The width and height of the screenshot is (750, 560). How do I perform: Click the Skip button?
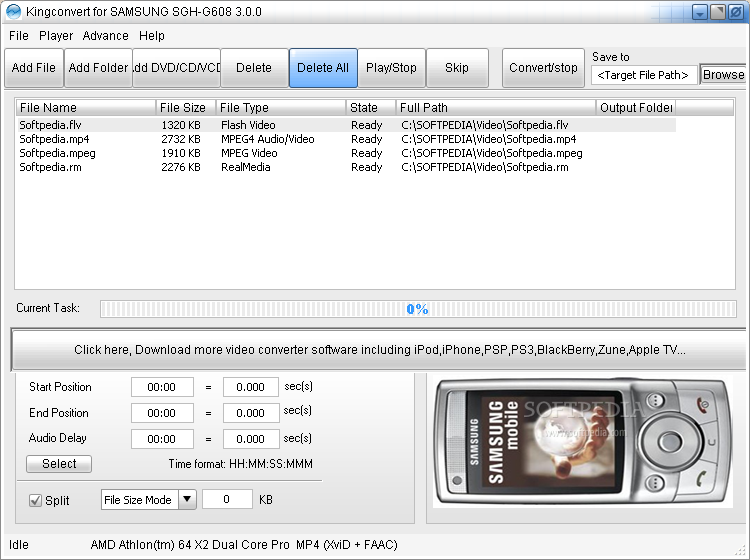(x=457, y=68)
